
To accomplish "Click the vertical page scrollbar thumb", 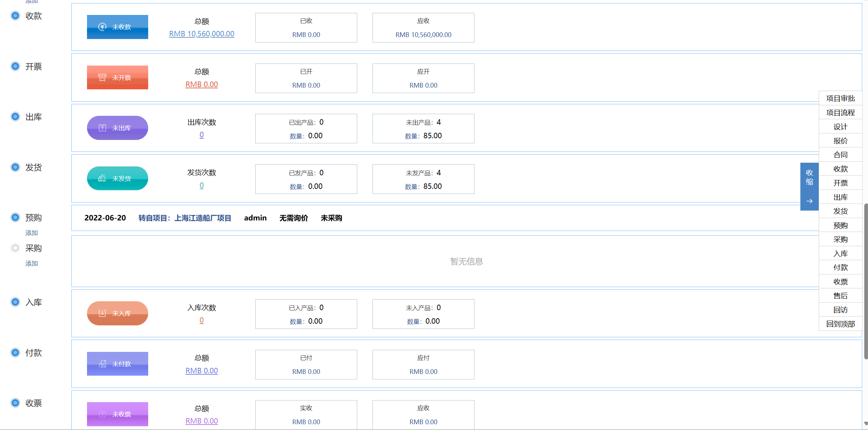I will click(866, 281).
